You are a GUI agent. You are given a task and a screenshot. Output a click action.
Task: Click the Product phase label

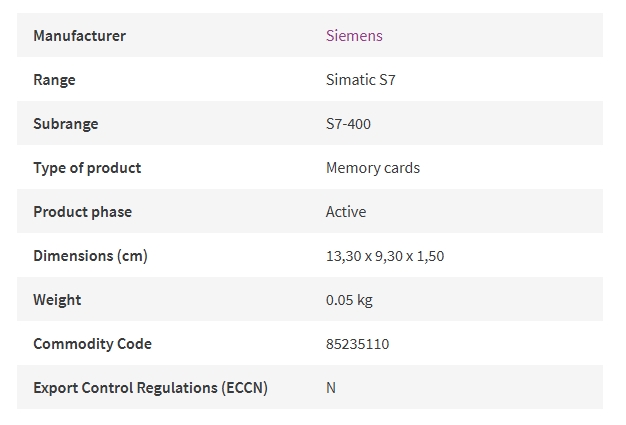pos(82,212)
